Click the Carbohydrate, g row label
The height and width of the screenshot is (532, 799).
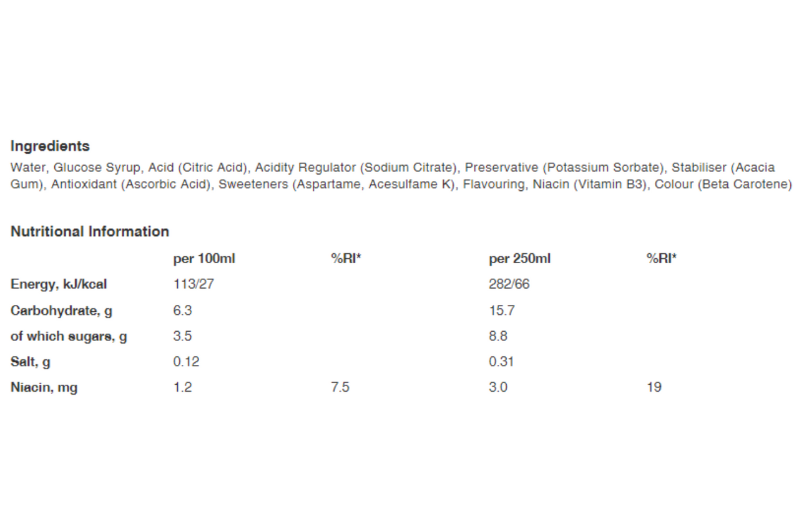pyautogui.click(x=62, y=311)
